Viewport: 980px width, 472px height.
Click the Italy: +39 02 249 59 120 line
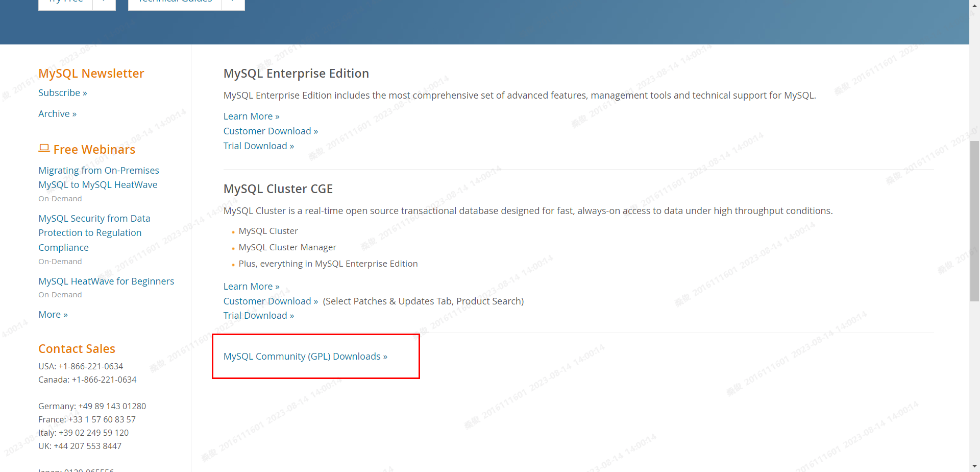83,433
